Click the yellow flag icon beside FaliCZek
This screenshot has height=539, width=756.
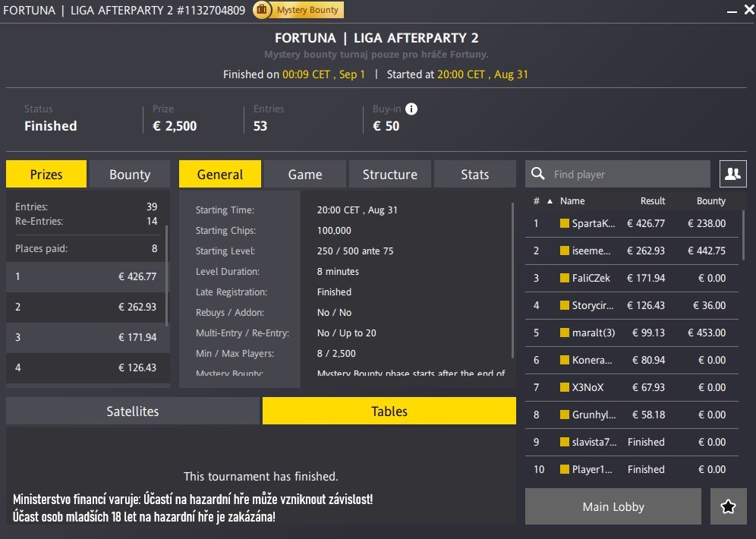[565, 278]
